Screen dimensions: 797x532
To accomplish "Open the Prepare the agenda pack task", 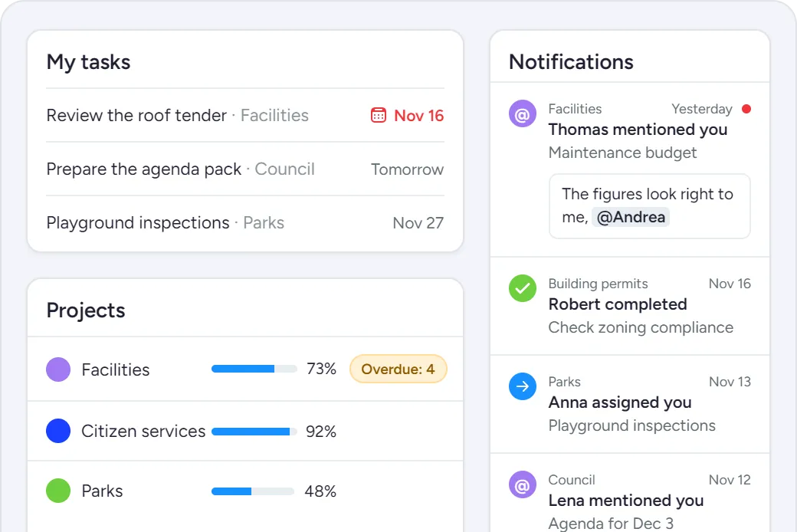I will 245,169.
